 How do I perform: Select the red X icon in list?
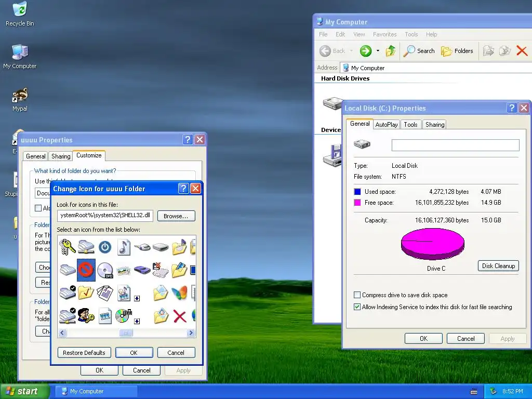tap(179, 316)
